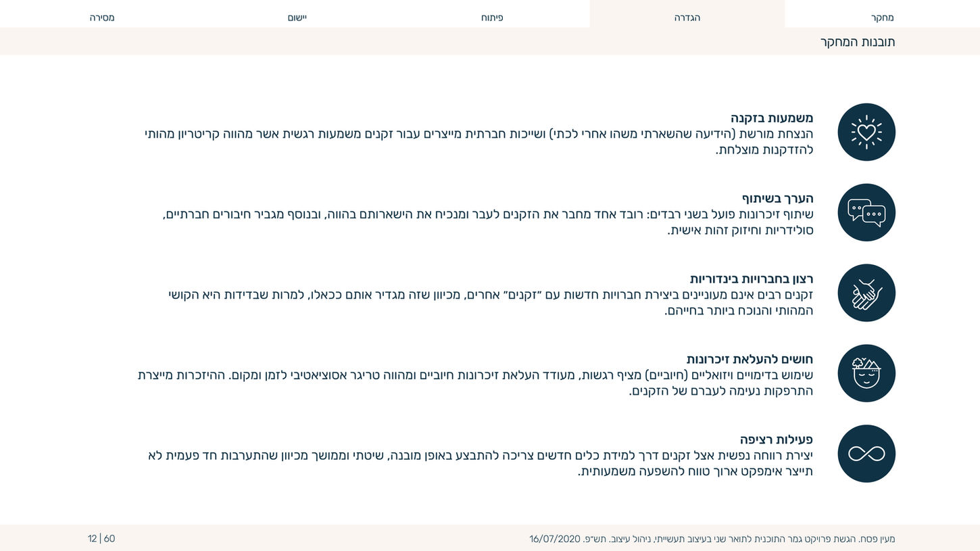Click the paragraph starting שיתוף זיכרונות פועל
The height and width of the screenshot is (551, 980).
pos(488,222)
